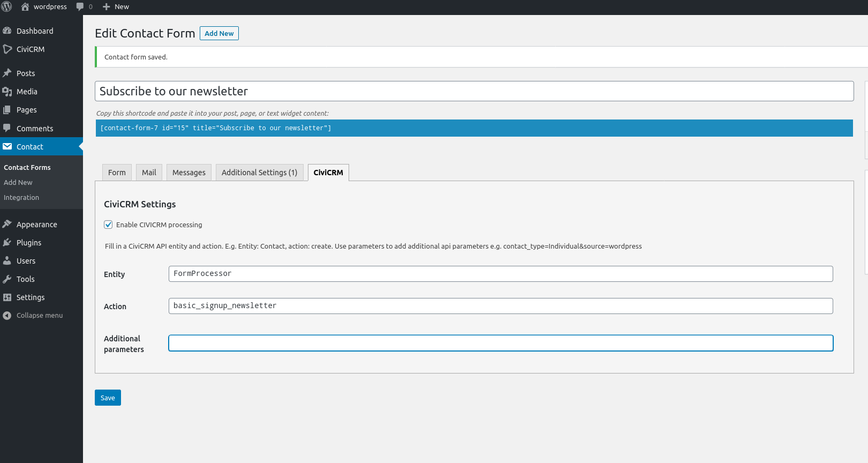
Task: Open CiviCRM from the sidebar icon
Action: pos(7,49)
